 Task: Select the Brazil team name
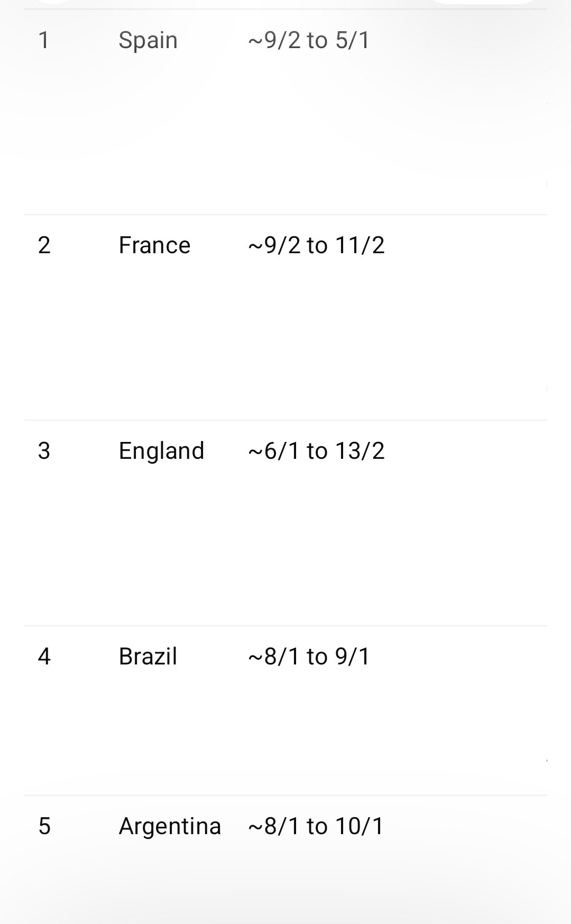(148, 657)
